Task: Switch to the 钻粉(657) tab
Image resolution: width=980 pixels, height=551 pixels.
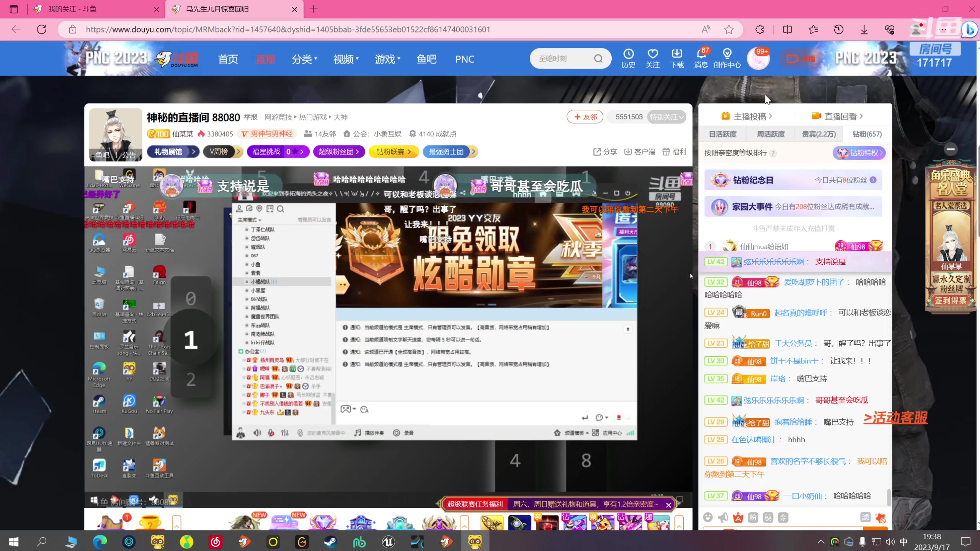Action: click(867, 134)
